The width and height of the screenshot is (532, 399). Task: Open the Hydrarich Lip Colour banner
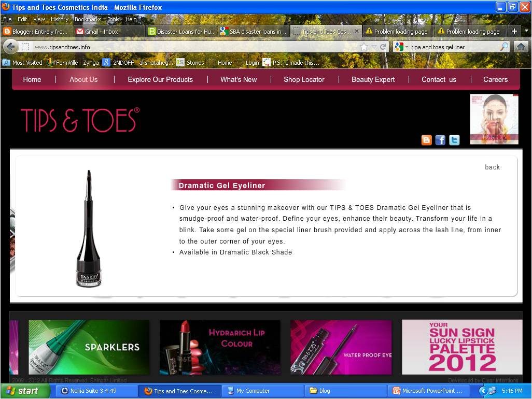coord(220,347)
